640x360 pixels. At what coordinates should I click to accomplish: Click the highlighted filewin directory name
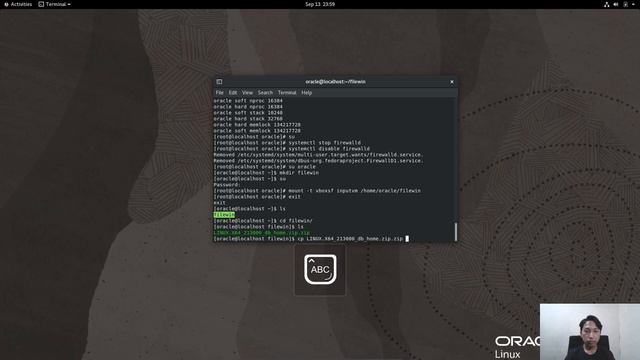(224, 215)
